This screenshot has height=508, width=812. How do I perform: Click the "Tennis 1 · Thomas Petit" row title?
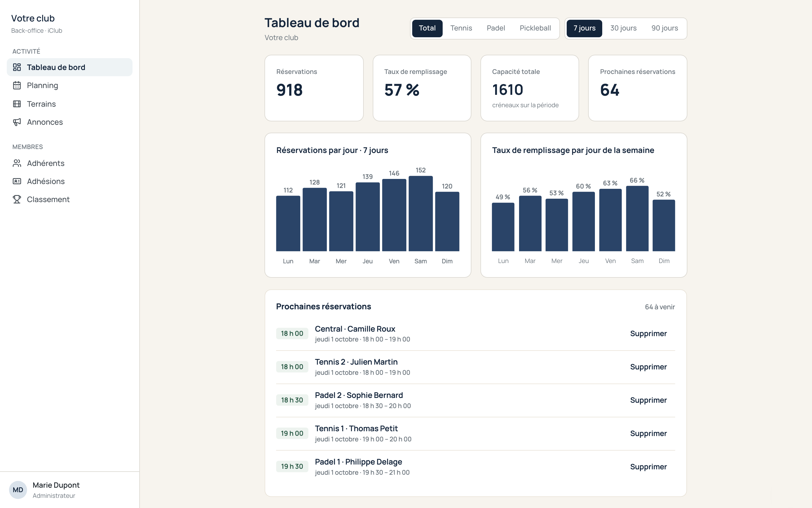click(x=356, y=428)
